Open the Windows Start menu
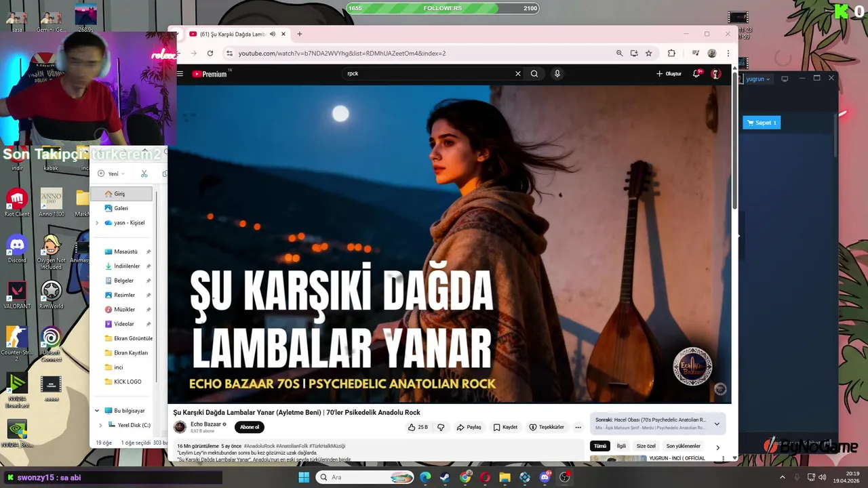The height and width of the screenshot is (488, 868). click(303, 477)
